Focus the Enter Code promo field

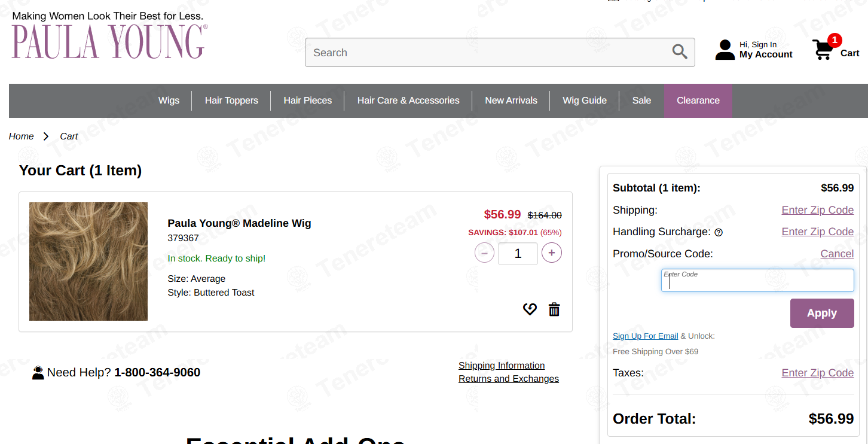click(757, 280)
